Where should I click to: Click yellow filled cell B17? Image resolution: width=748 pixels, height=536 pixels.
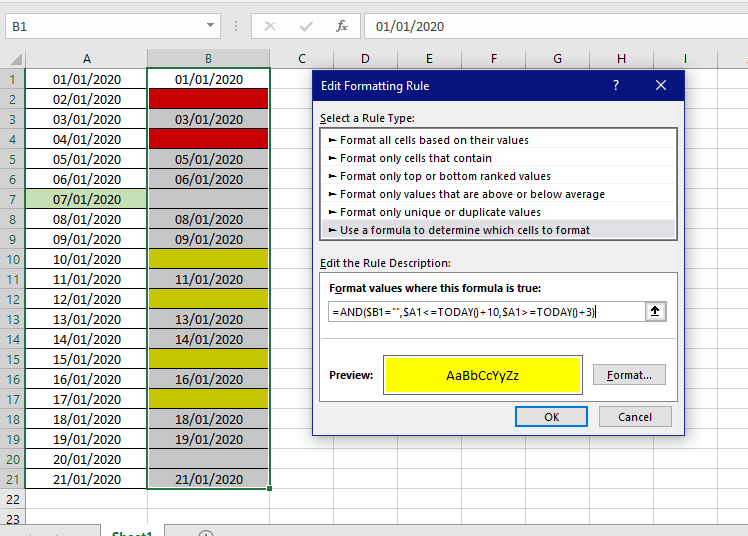click(x=208, y=399)
